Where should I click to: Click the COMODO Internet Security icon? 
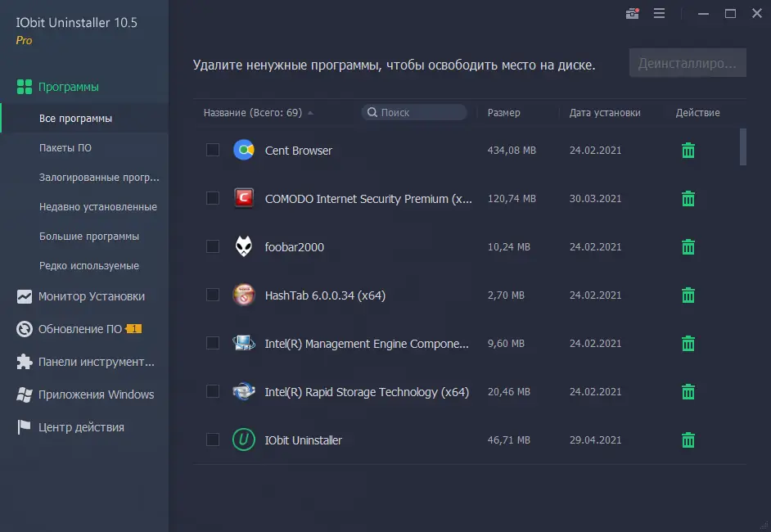[243, 199]
